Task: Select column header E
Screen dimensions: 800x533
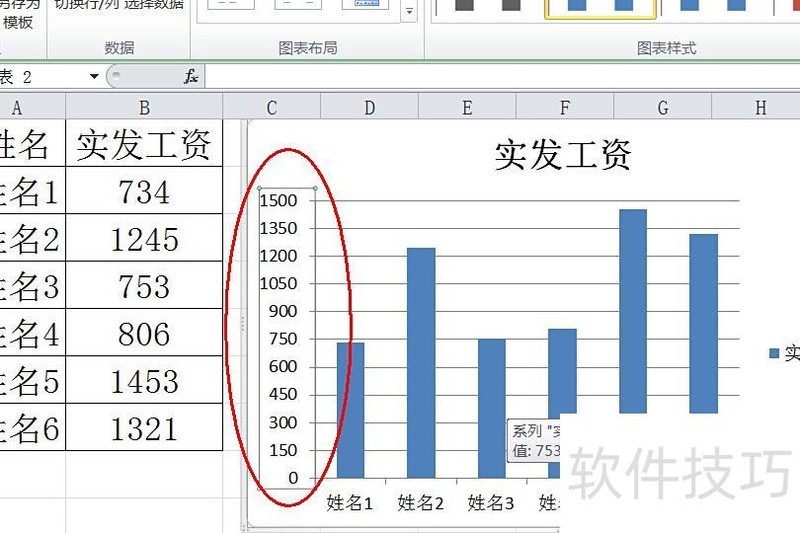Action: (x=467, y=107)
